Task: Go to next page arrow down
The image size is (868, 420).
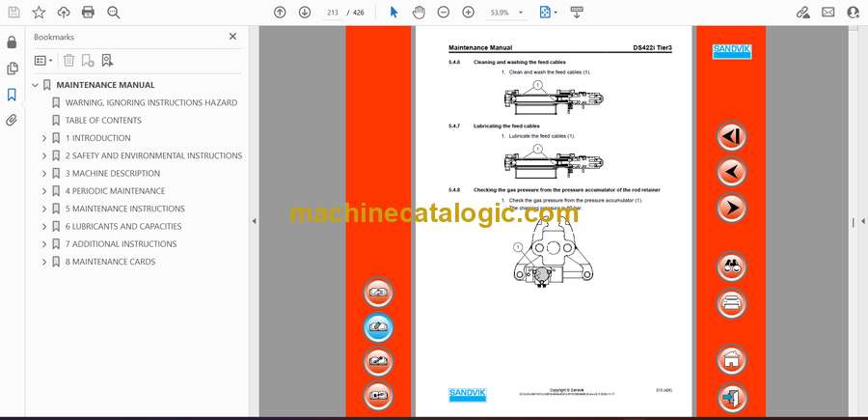Action: [305, 13]
